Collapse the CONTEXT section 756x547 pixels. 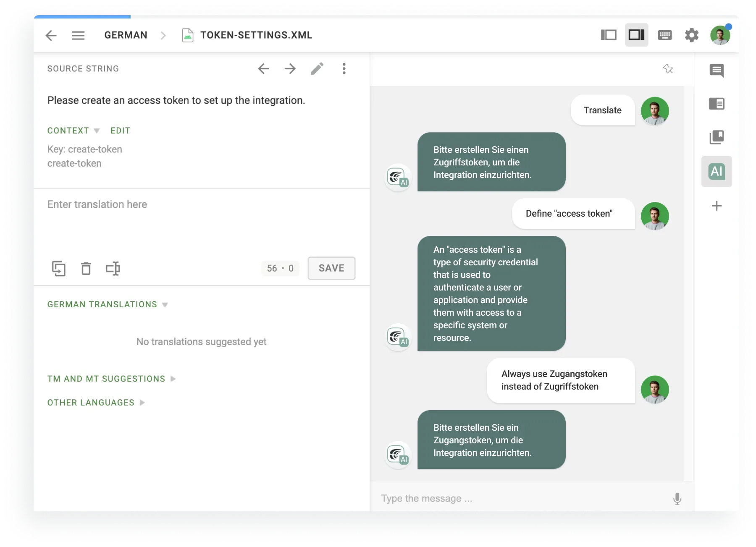[x=97, y=131]
